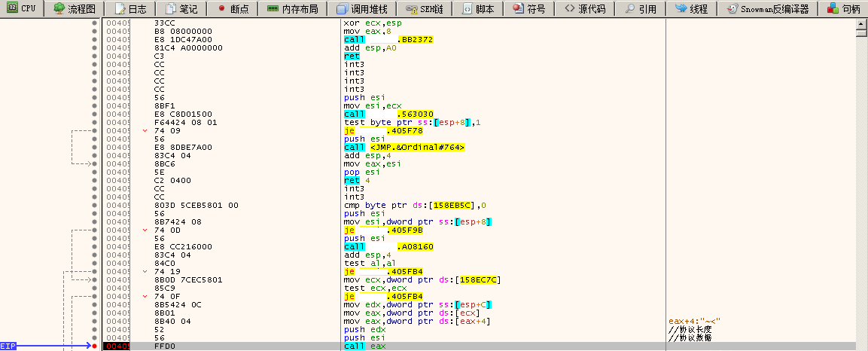Toggle breakpoint dot on 'push edx' row
The height and width of the screenshot is (351, 868).
pyautogui.click(x=95, y=329)
